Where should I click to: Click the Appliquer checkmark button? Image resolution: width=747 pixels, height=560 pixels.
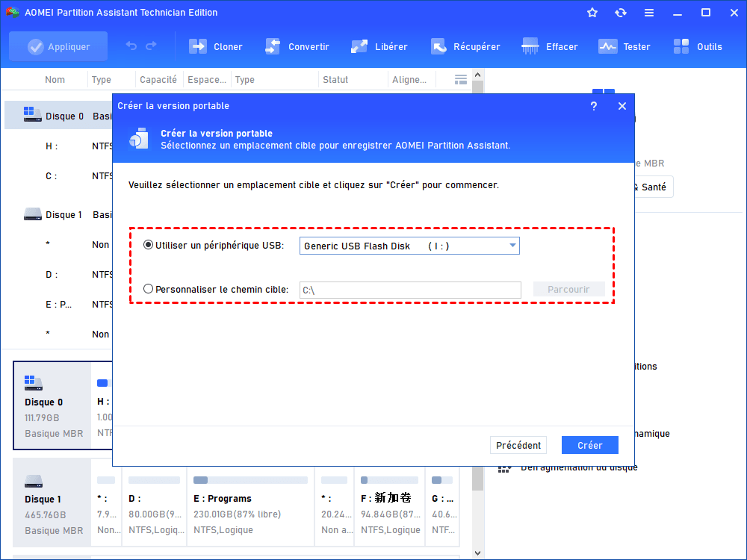point(58,46)
